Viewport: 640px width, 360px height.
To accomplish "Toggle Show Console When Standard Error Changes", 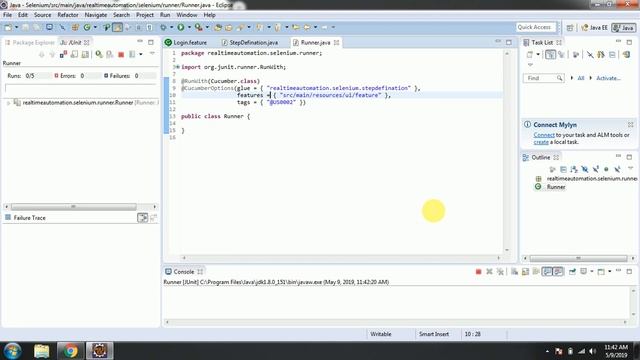I will click(x=558, y=271).
